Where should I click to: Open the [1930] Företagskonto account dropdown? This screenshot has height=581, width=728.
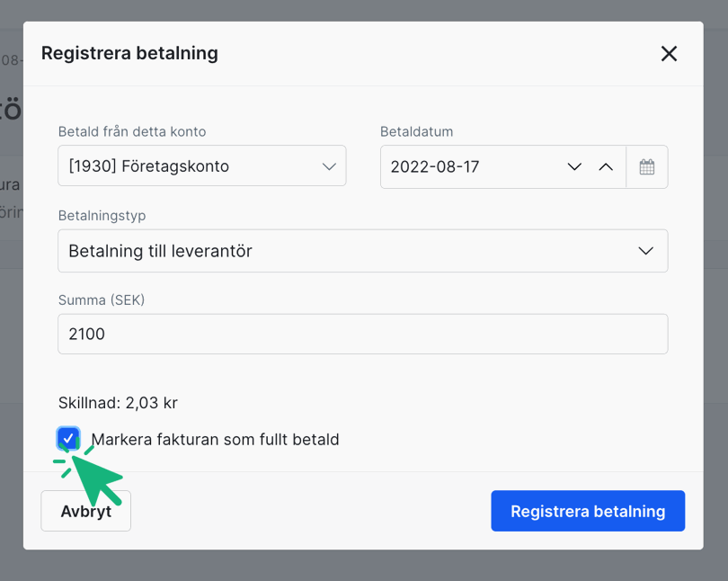pyautogui.click(x=201, y=166)
